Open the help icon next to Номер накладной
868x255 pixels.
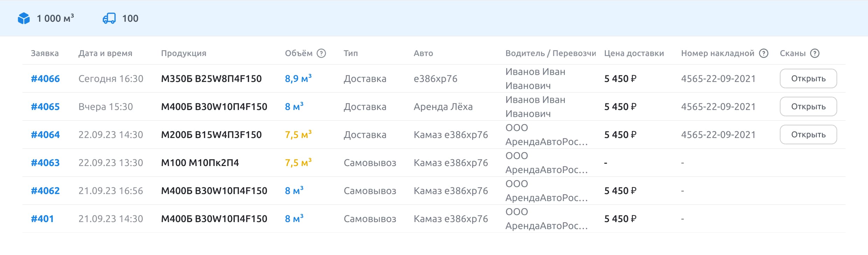(x=764, y=53)
